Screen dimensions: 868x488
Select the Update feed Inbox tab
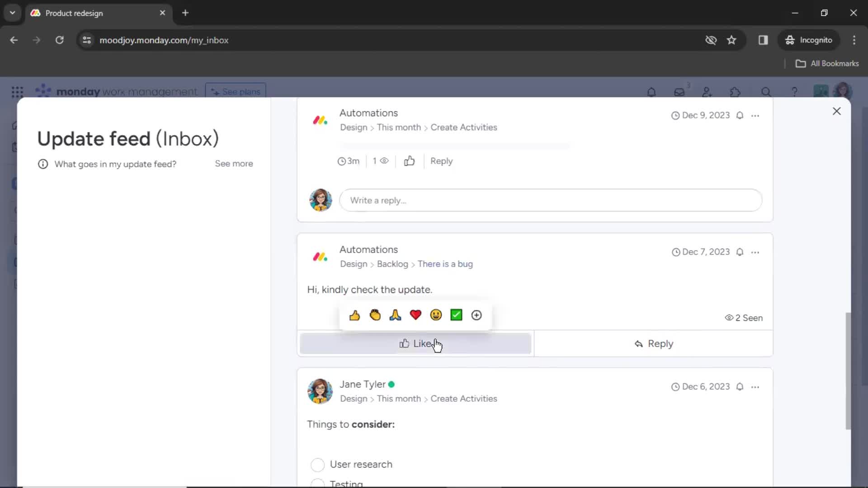(127, 138)
